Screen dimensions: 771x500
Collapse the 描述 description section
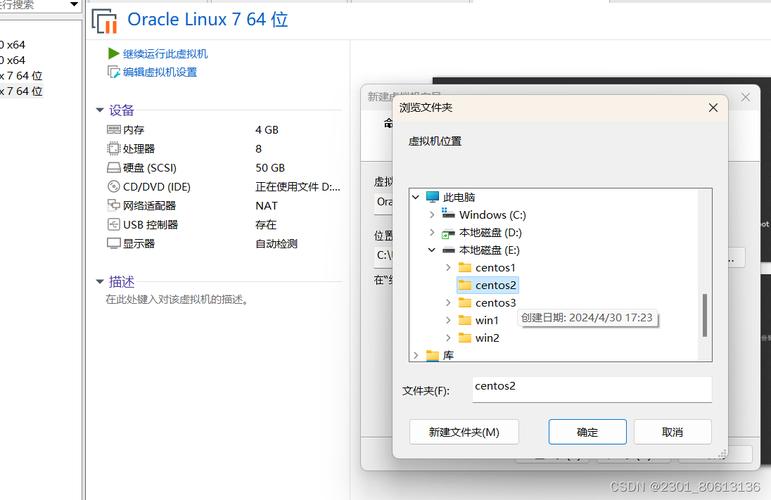click(x=100, y=282)
